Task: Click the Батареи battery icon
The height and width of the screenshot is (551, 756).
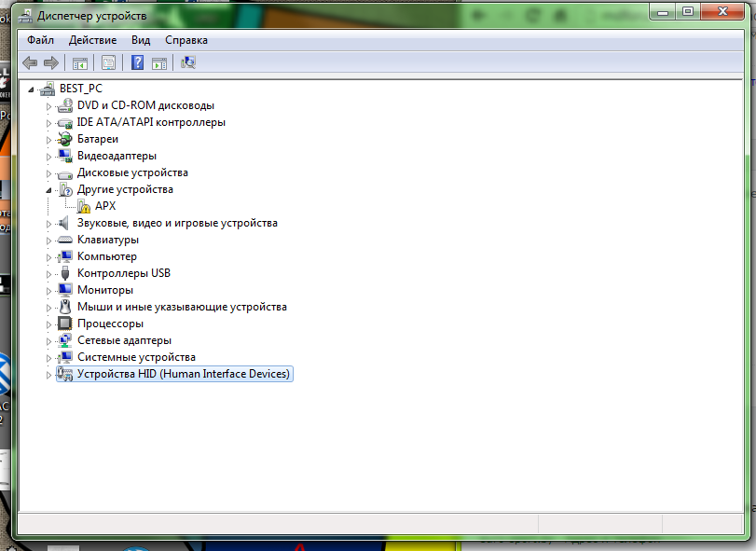Action: 65,139
